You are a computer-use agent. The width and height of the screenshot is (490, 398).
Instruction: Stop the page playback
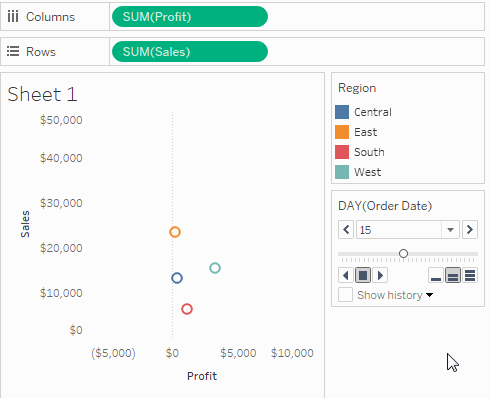(x=363, y=275)
